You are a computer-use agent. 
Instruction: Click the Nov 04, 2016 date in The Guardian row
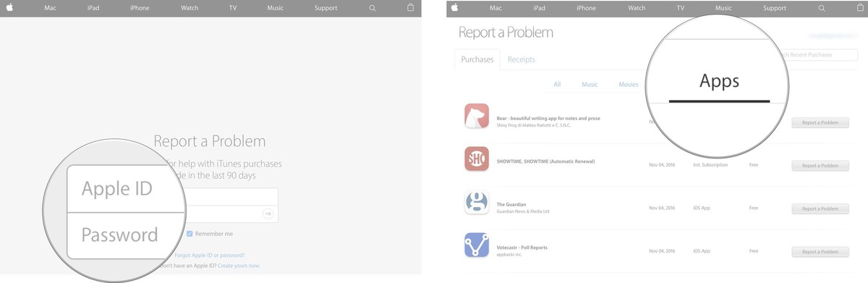(661, 208)
